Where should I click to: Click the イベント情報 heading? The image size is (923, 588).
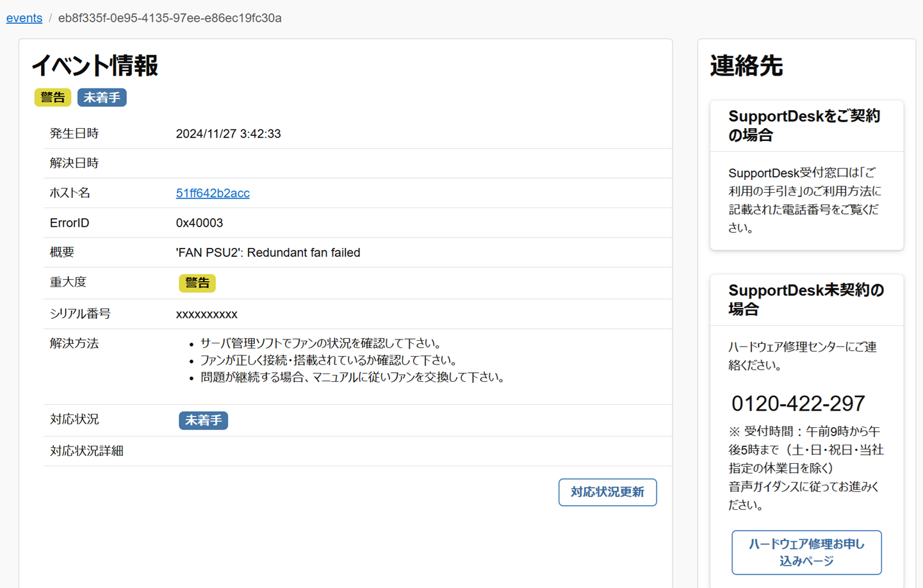point(95,65)
